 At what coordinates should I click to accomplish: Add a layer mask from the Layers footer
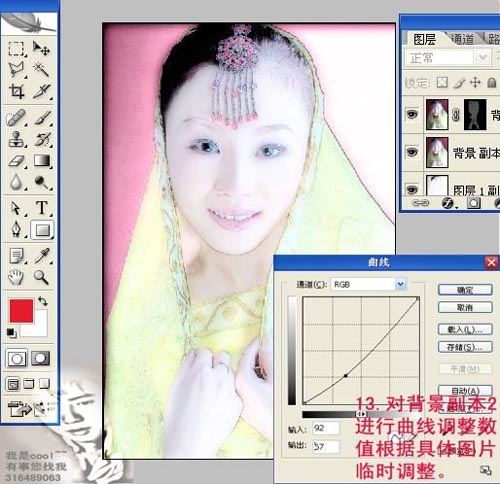474,203
